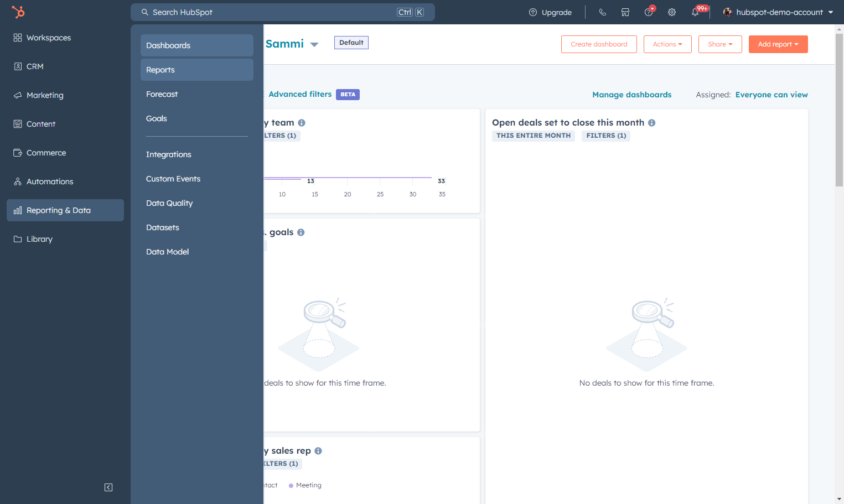Open the Content nav item
This screenshot has width=844, height=504.
pos(65,124)
